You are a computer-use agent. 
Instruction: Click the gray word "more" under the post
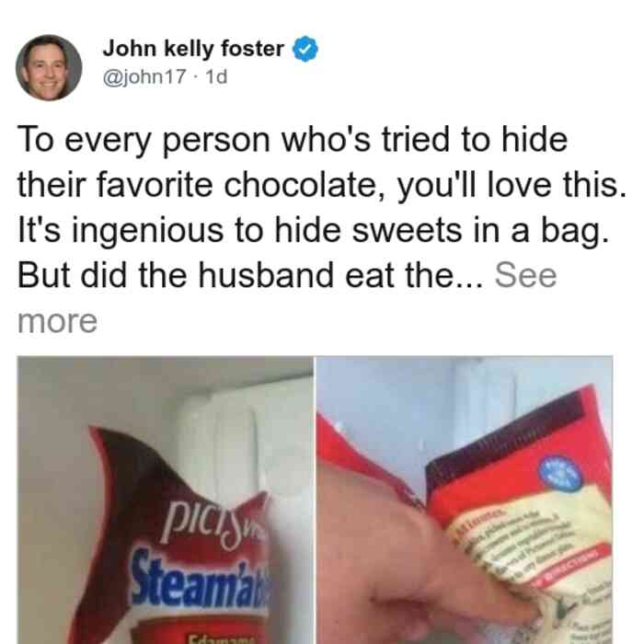57,321
